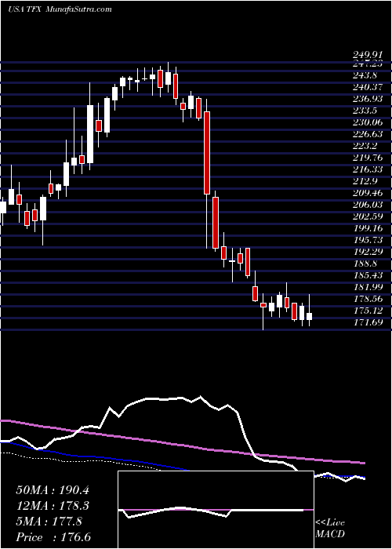Image resolution: width=392 pixels, height=549 pixels.
Task: Click the 195.73 price axis label
Action: click(x=367, y=240)
